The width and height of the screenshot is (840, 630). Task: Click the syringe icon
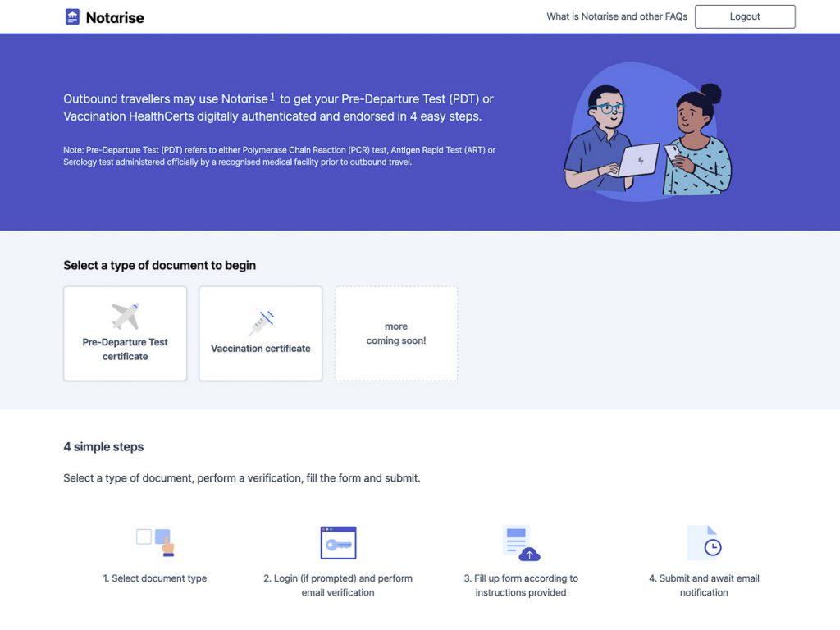pos(261,322)
